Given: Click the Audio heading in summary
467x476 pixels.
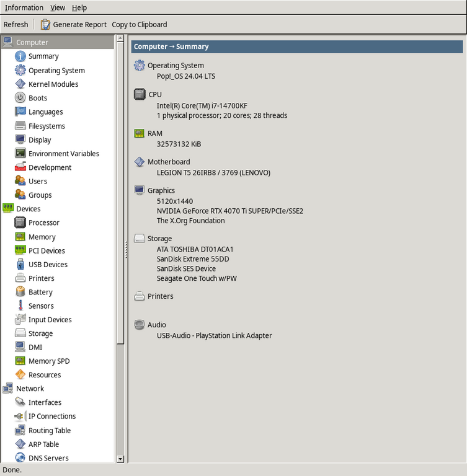Looking at the screenshot, I should (x=157, y=325).
